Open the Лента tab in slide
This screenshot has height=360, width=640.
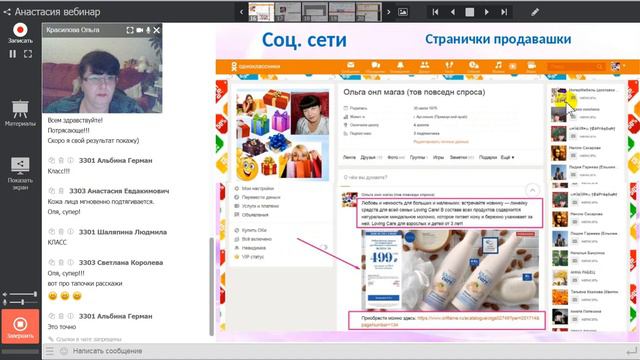pyautogui.click(x=349, y=157)
